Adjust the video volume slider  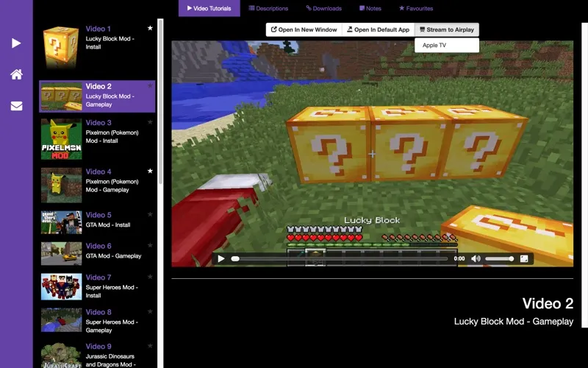pyautogui.click(x=499, y=259)
